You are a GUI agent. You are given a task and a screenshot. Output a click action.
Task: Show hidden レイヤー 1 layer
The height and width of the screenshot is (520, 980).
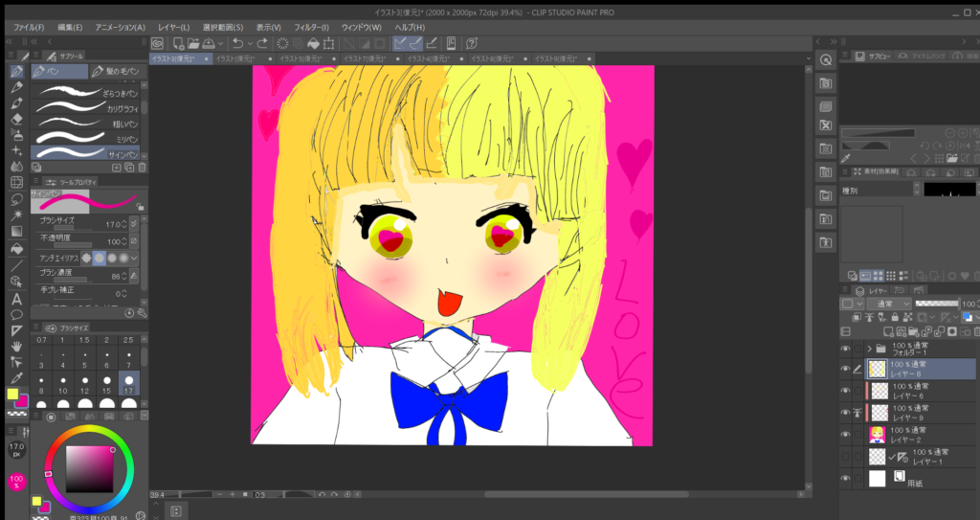(846, 457)
